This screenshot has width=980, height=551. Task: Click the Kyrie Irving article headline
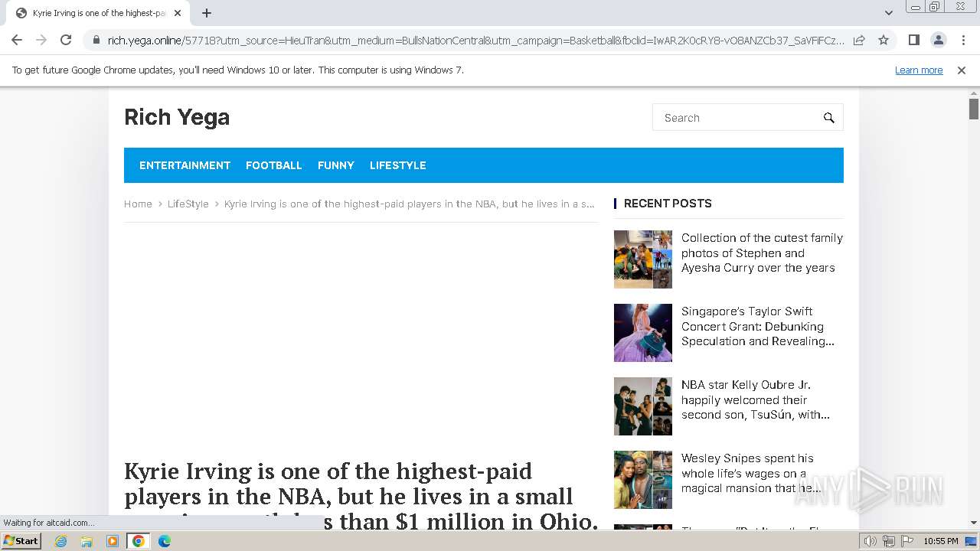[361, 495]
